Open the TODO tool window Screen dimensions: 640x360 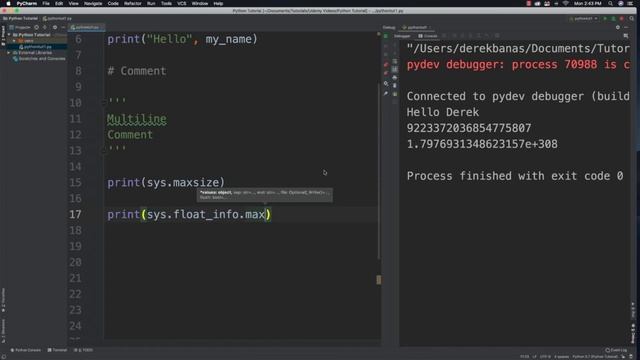[83, 350]
